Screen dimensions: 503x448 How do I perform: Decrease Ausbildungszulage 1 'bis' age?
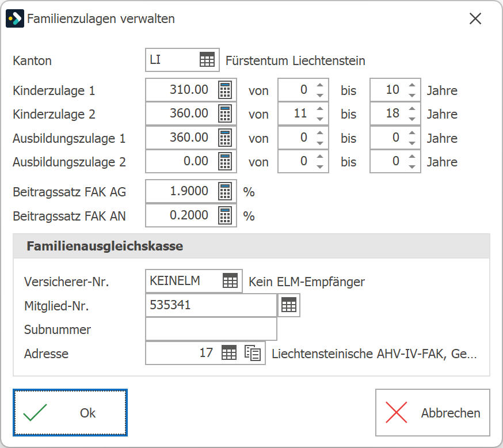coord(412,143)
